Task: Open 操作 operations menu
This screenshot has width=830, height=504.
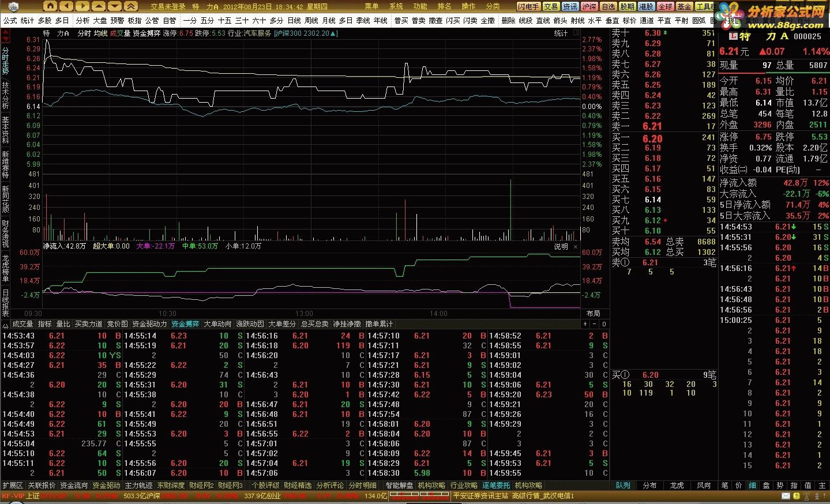Action: pos(469,6)
